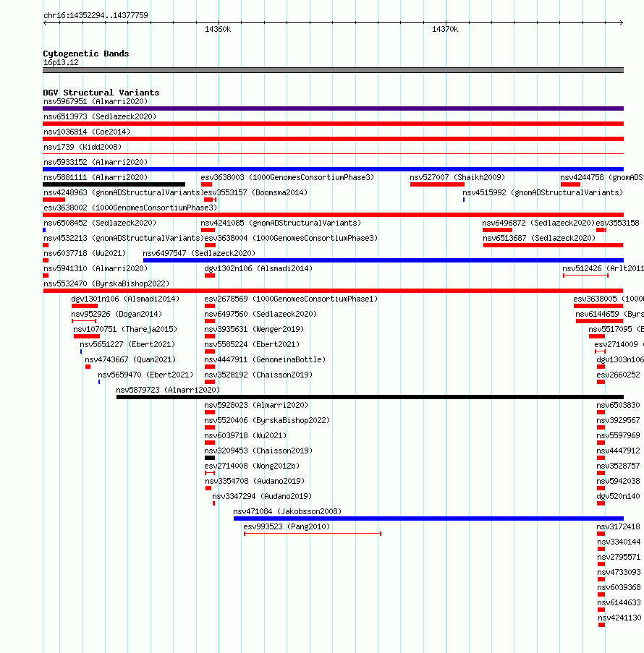Select nsv5941310 (Almarri2020) variant label
This screenshot has height=653, width=644.
point(96,268)
